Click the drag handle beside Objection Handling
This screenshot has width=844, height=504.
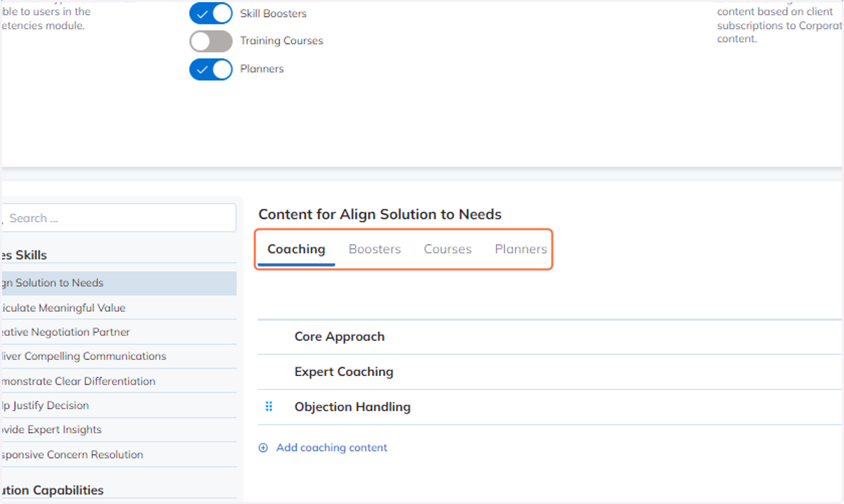point(269,406)
